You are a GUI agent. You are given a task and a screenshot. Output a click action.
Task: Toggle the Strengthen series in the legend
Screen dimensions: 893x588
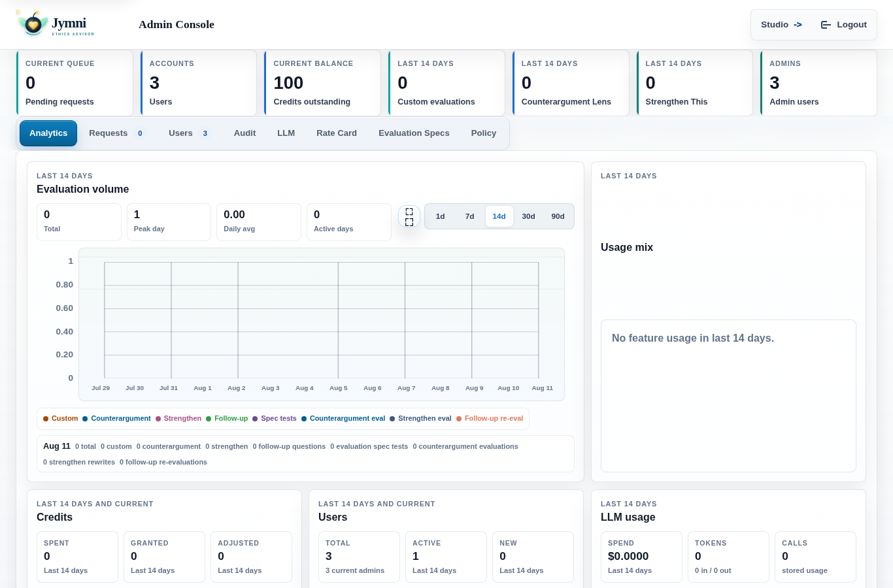click(178, 419)
